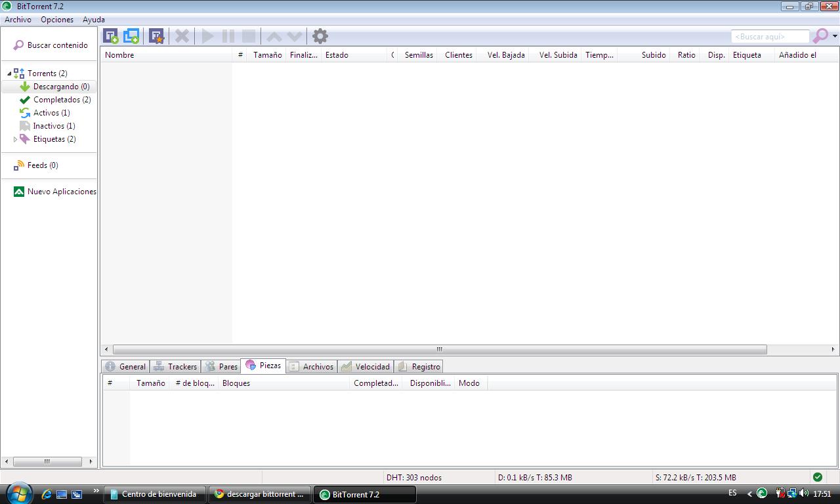
Task: Switch to the Archivos tab
Action: click(x=312, y=367)
